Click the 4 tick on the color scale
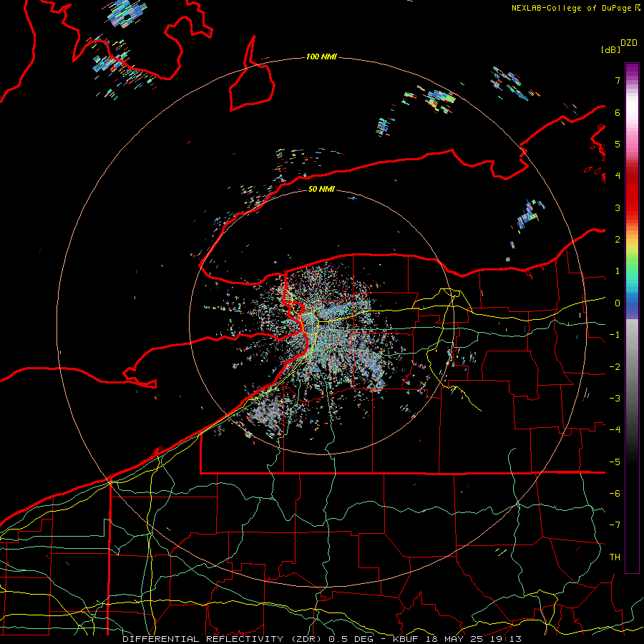The image size is (644, 644). click(x=618, y=176)
